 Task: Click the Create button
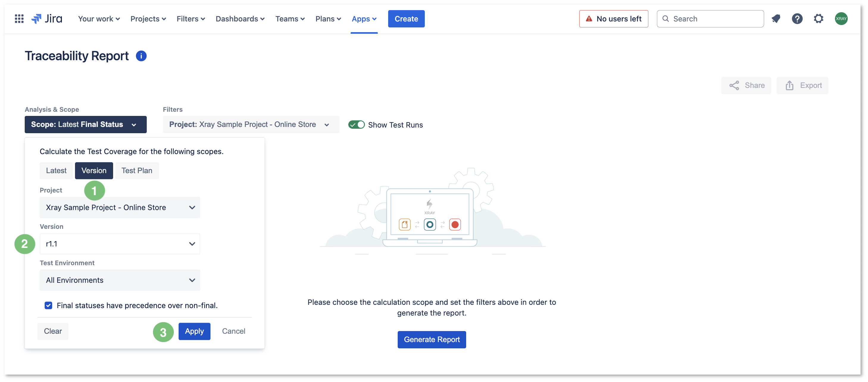(x=406, y=19)
